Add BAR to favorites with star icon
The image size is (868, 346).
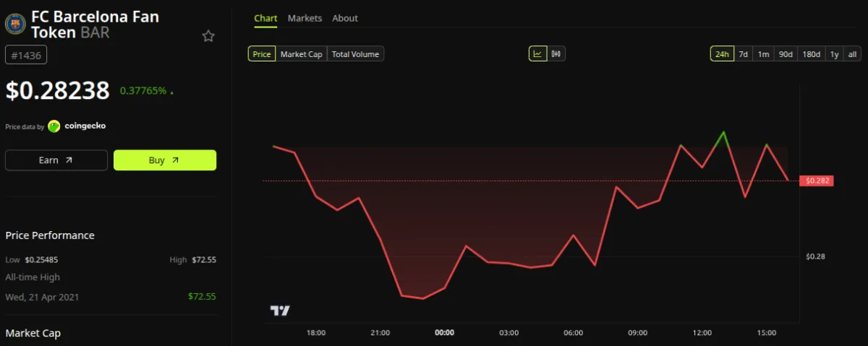tap(208, 36)
